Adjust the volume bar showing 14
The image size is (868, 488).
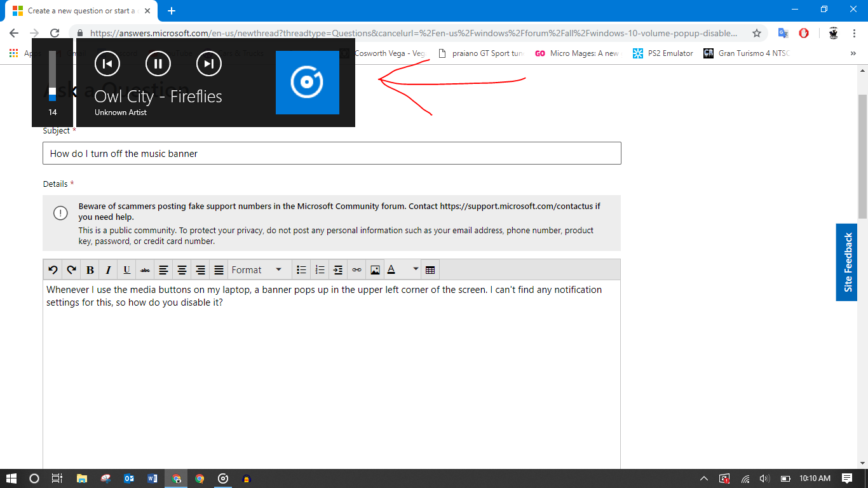point(52,76)
